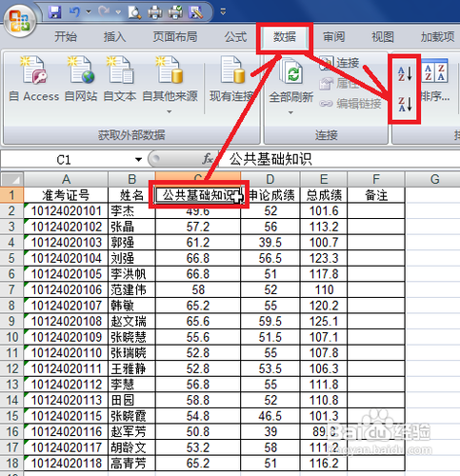Click the formula bar with 公共基础知识

click(x=340, y=159)
